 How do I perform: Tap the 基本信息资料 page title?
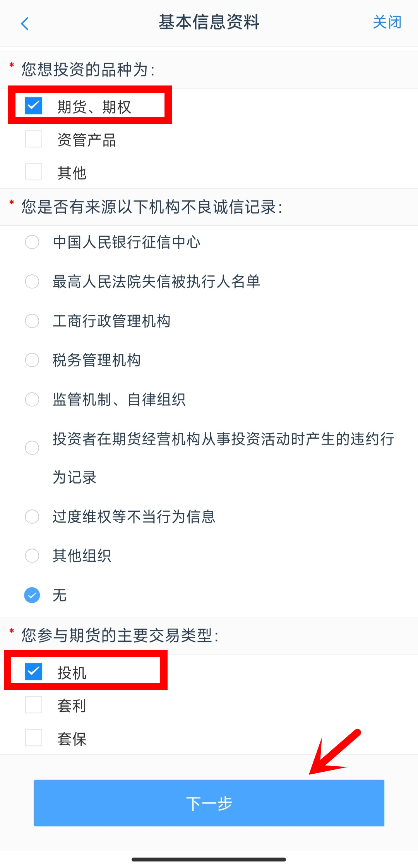point(209,22)
